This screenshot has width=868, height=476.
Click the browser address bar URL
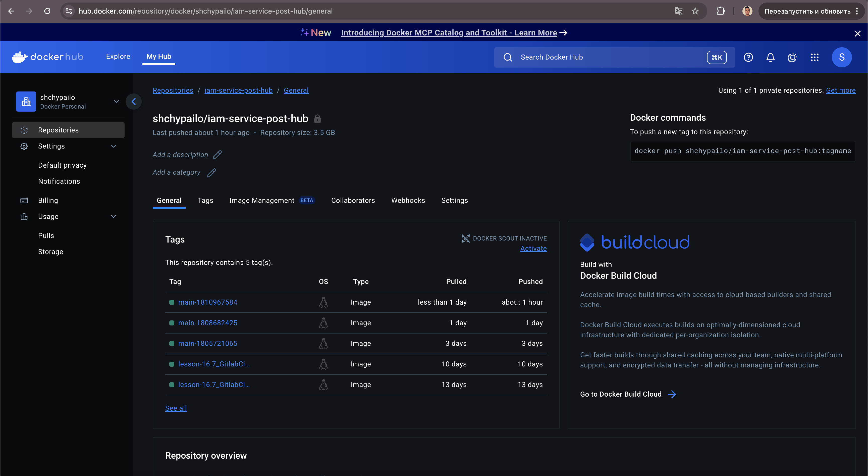(x=205, y=11)
